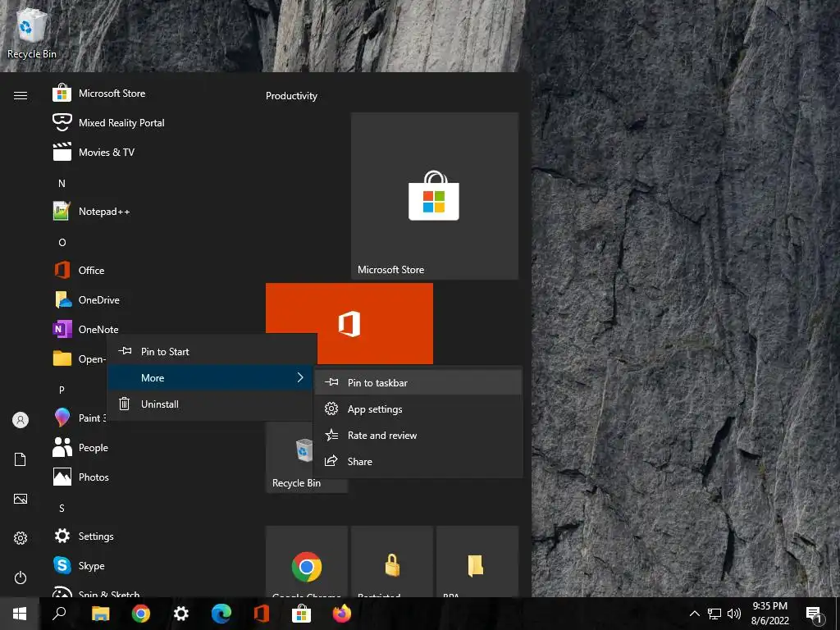840x630 pixels.
Task: Expand the Start menu hamburger button
Action: (x=21, y=95)
